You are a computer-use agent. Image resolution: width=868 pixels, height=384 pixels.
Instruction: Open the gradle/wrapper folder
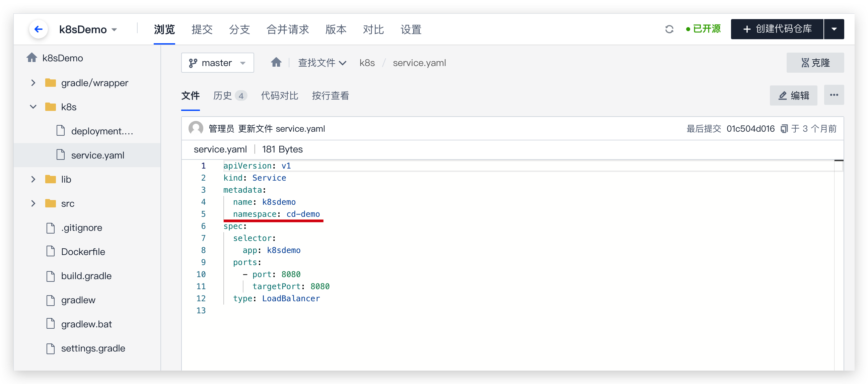tap(94, 83)
